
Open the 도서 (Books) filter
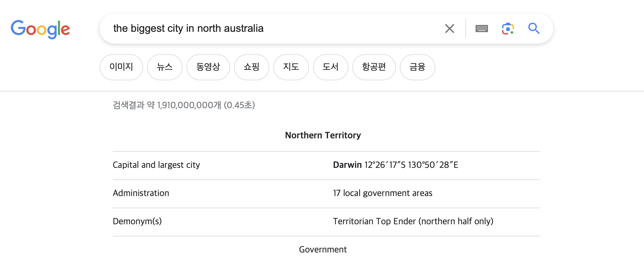(330, 67)
